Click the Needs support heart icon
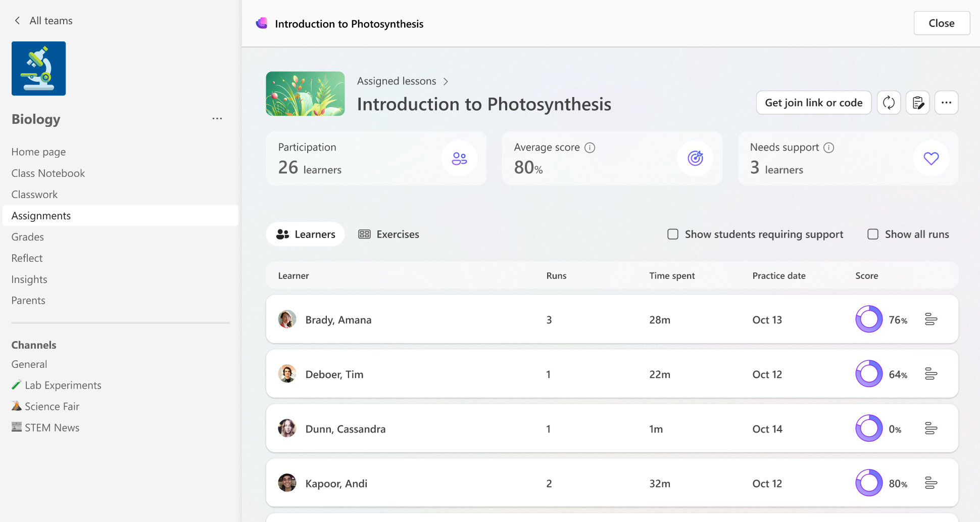This screenshot has width=980, height=522. coord(931,159)
